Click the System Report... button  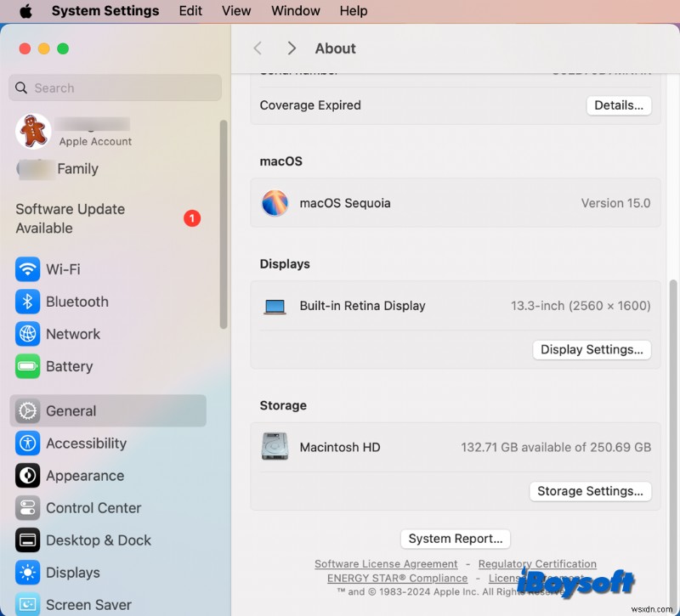[456, 539]
